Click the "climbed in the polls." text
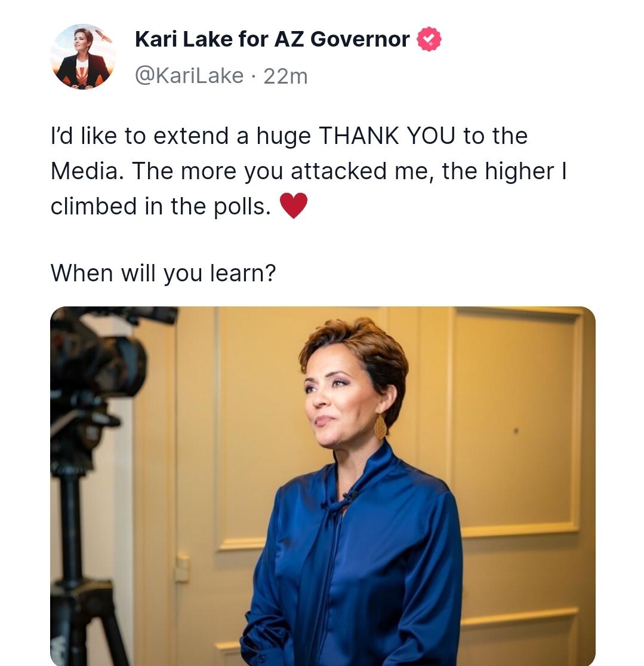 coord(161,206)
